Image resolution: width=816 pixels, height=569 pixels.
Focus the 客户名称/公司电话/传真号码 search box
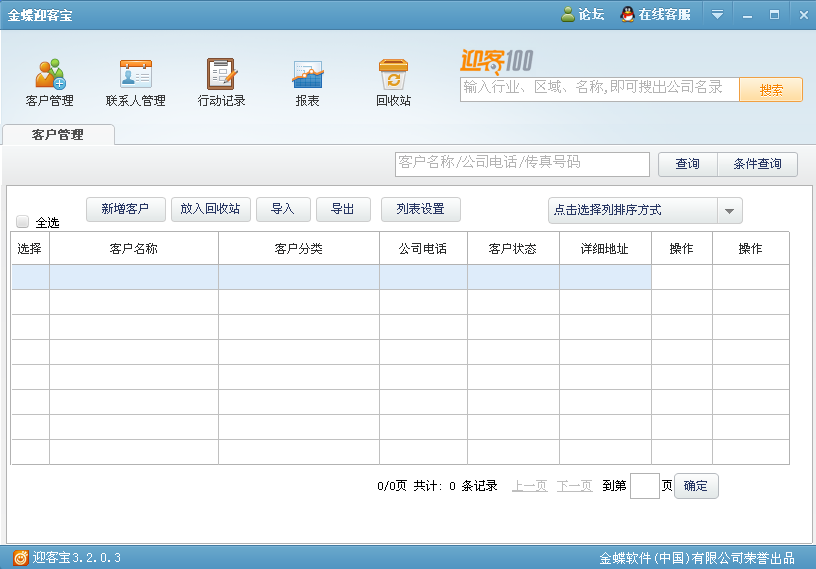click(x=522, y=164)
